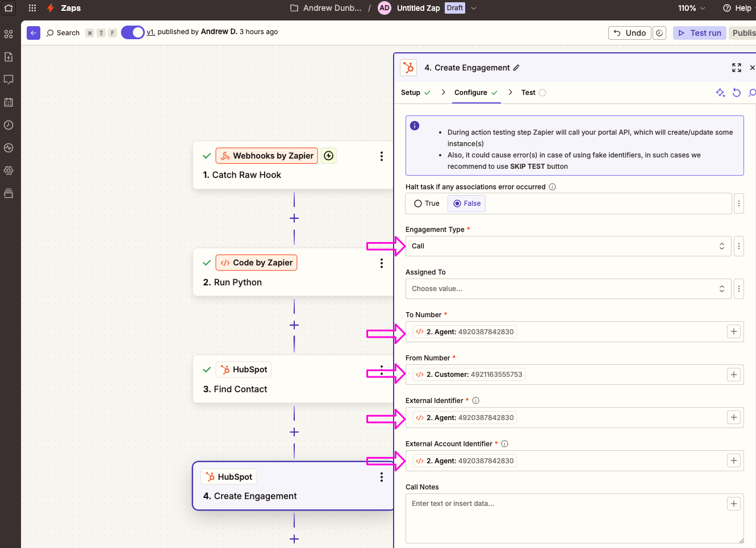This screenshot has height=548, width=756.
Task: Open the three-dot menu on Catch Raw Hook step
Action: (382, 156)
